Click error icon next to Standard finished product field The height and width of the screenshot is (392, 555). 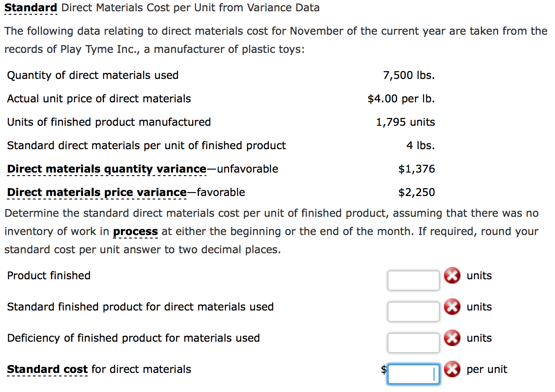coord(452,307)
